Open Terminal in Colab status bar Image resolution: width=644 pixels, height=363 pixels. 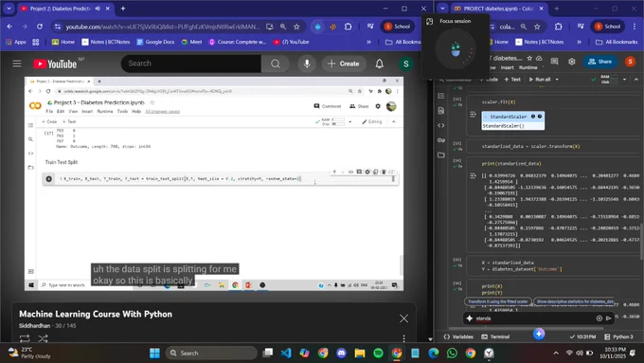tap(495, 336)
